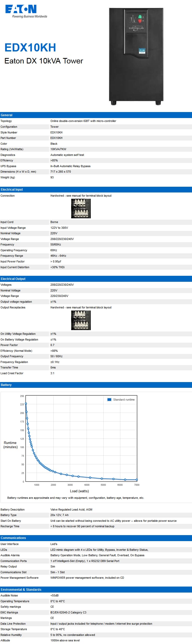Select the Start On Battery description
The height and width of the screenshot is (644, 192).
[x=113, y=521]
